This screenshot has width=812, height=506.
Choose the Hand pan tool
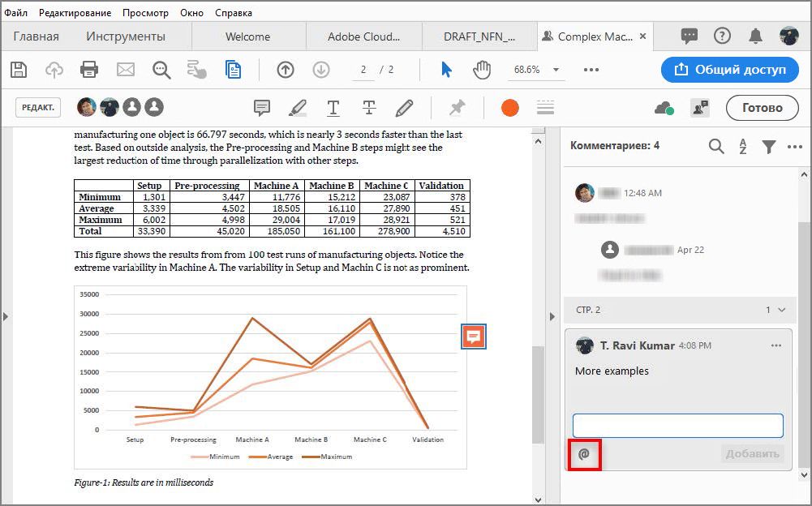[482, 70]
